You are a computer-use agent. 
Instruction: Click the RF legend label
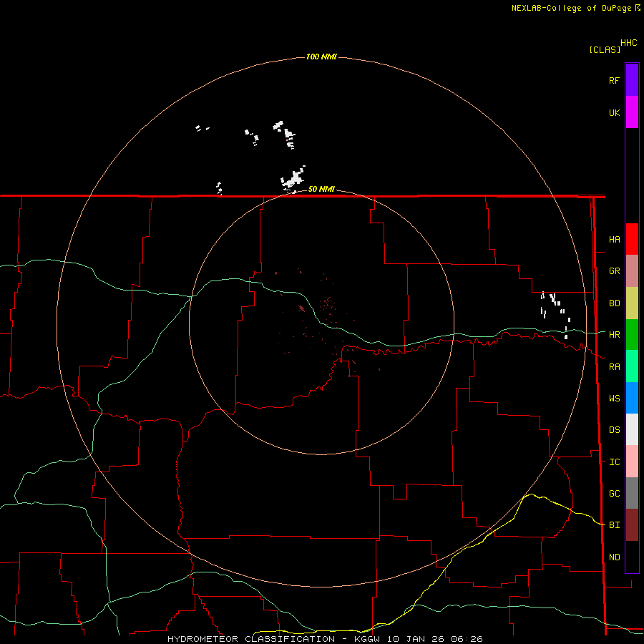click(x=614, y=81)
